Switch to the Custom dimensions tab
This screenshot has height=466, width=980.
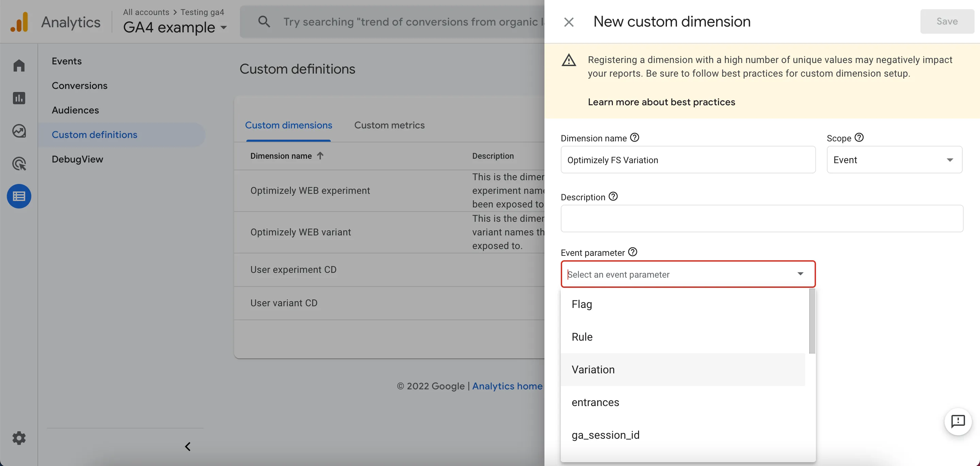[288, 125]
